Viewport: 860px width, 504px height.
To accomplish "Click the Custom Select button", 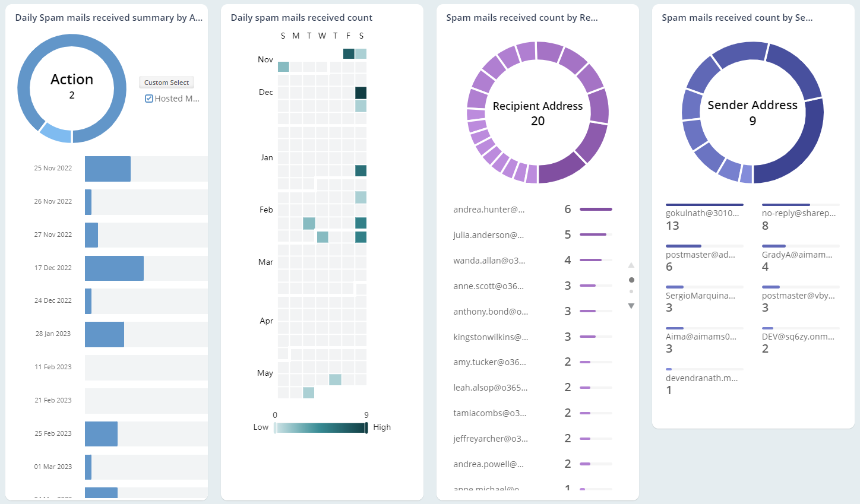I will pos(166,83).
